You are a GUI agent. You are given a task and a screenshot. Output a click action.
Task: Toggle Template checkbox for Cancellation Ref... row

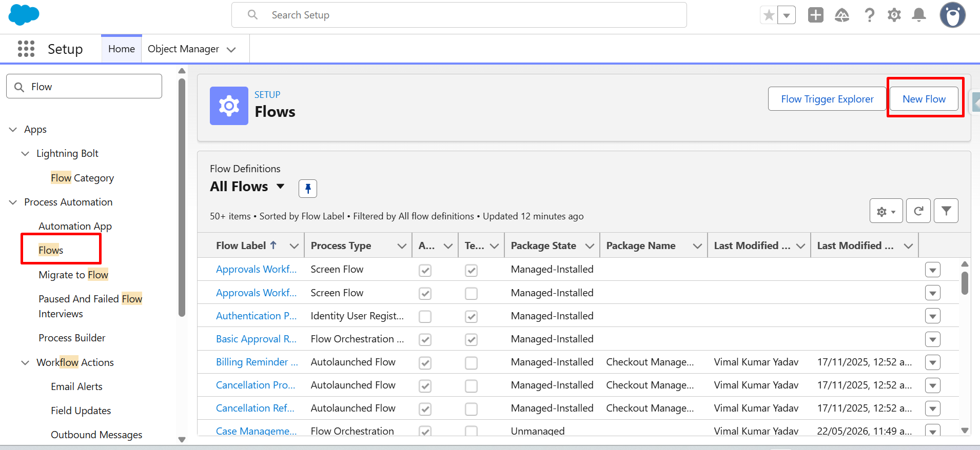tap(471, 409)
